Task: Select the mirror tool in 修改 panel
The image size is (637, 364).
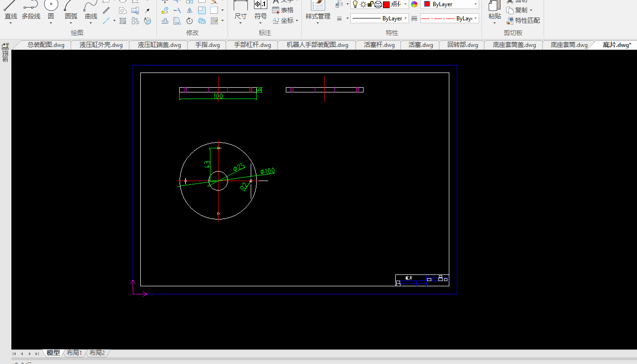Action: click(x=190, y=10)
